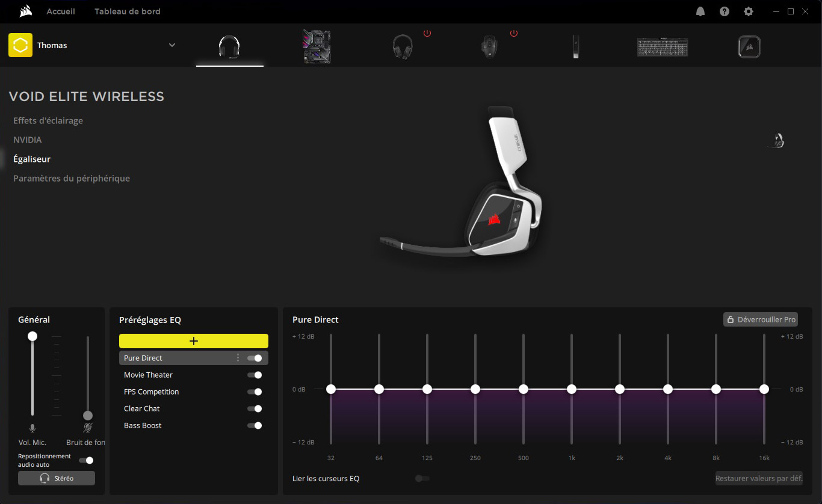Open Effets d'éclairage section
The width and height of the screenshot is (822, 504).
click(x=48, y=120)
